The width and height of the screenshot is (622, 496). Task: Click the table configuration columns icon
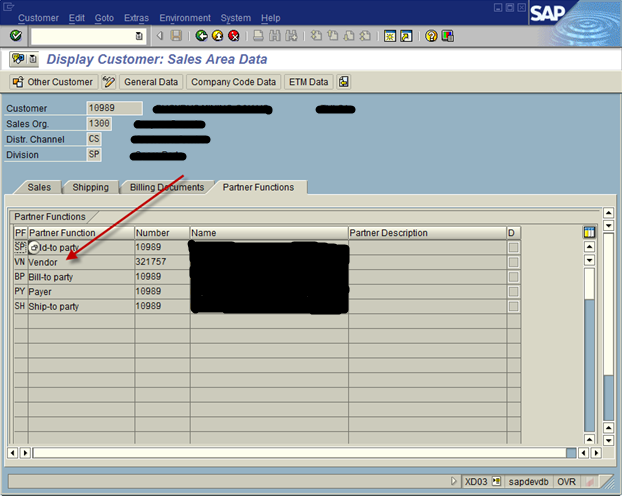pyautogui.click(x=589, y=232)
